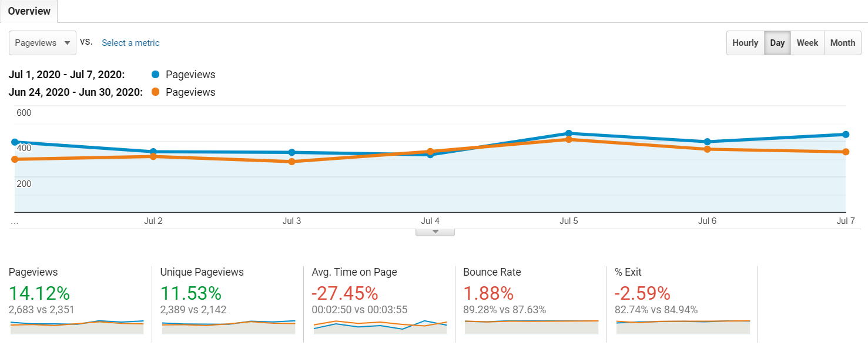Click the 'Select a metric' link

click(130, 43)
